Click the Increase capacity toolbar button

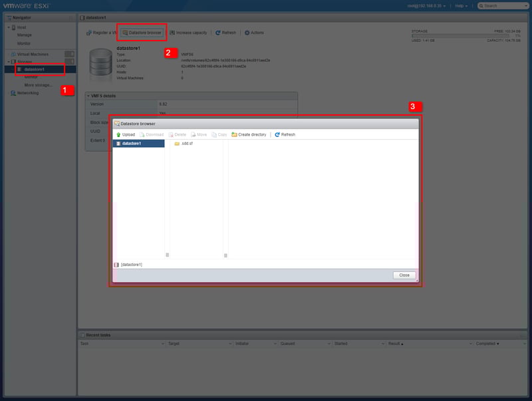[x=190, y=33]
